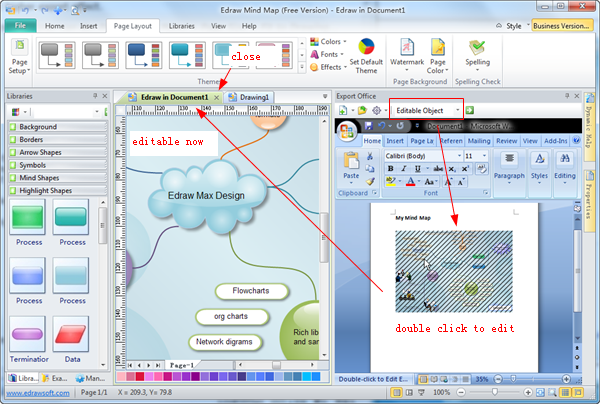Image resolution: width=600 pixels, height=404 pixels.
Task: Apply Bold formatting in Word ribbon
Action: [x=390, y=169]
